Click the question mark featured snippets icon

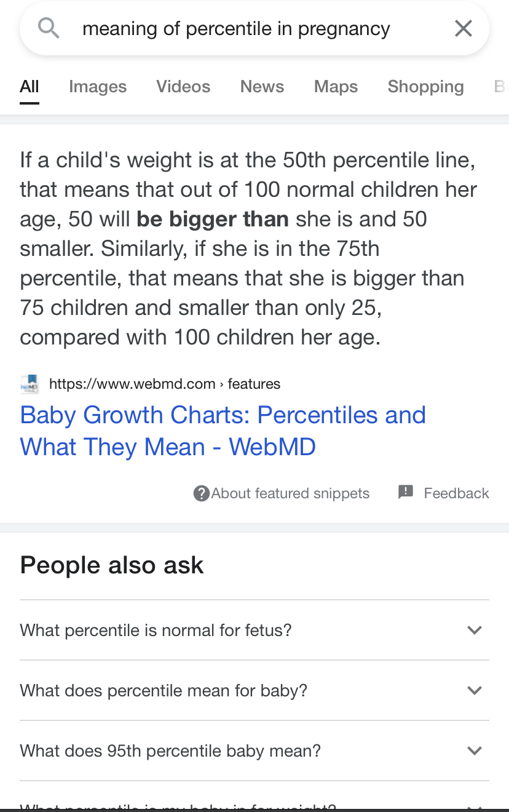(x=201, y=493)
